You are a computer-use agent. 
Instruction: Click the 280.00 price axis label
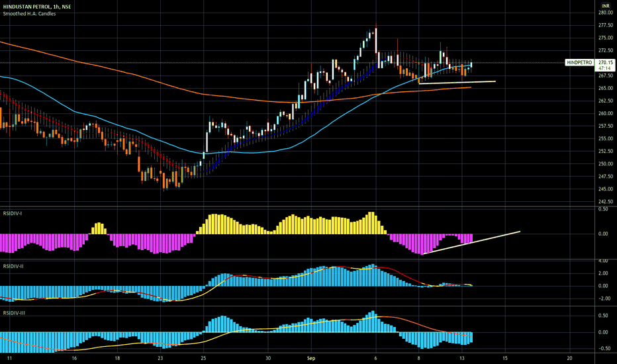coord(606,13)
